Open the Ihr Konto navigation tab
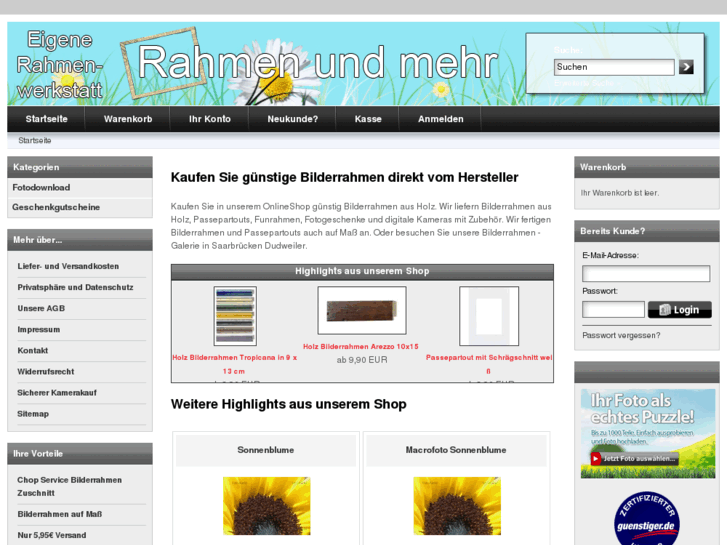Screen dimensions: 727x545 point(210,119)
